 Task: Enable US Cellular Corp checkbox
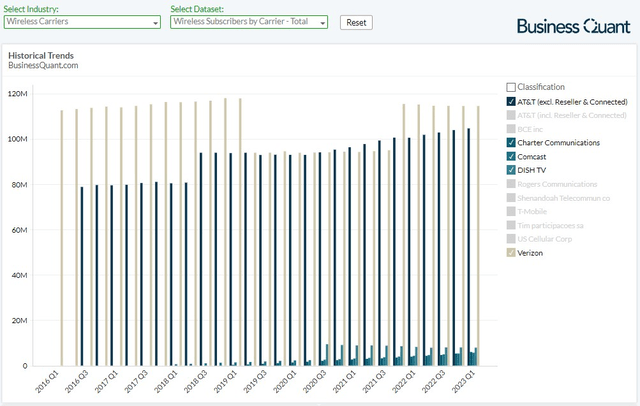pos(511,239)
